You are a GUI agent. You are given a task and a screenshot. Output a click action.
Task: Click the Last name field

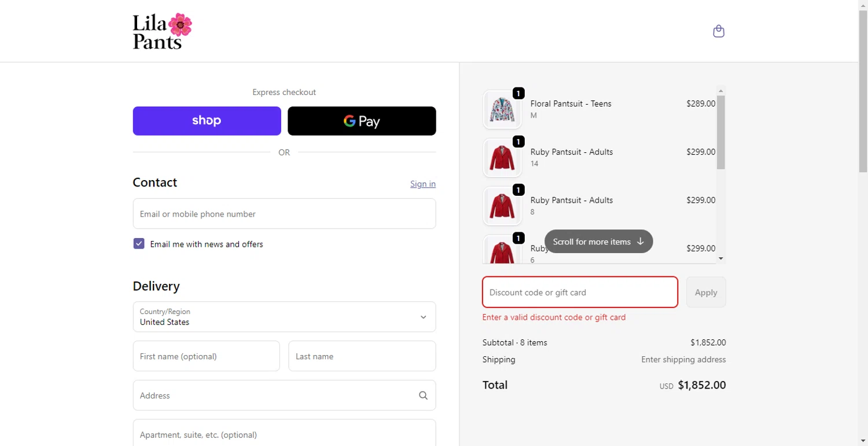point(362,356)
